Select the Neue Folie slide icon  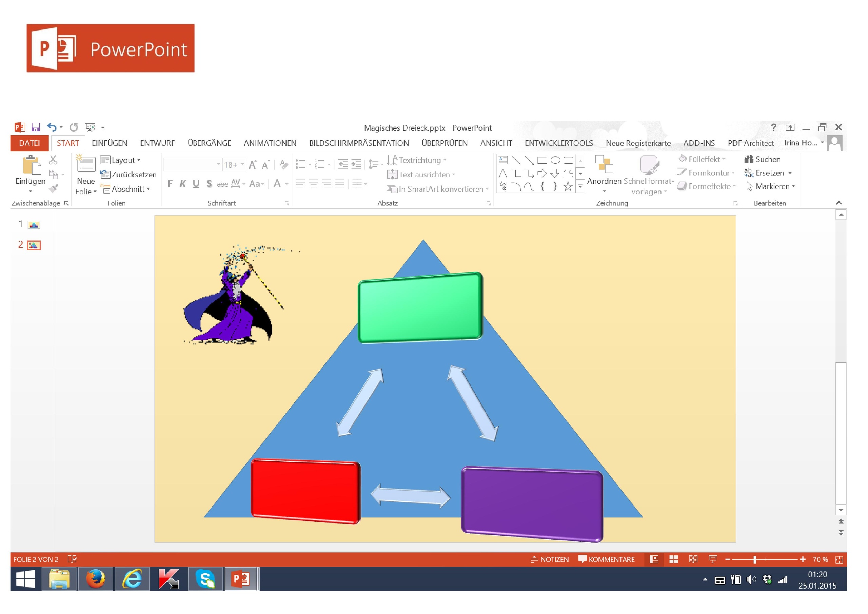pos(86,164)
